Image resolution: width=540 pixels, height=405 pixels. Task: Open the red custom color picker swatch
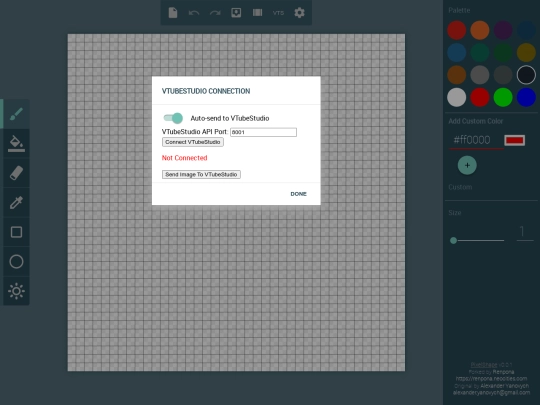pos(515,140)
